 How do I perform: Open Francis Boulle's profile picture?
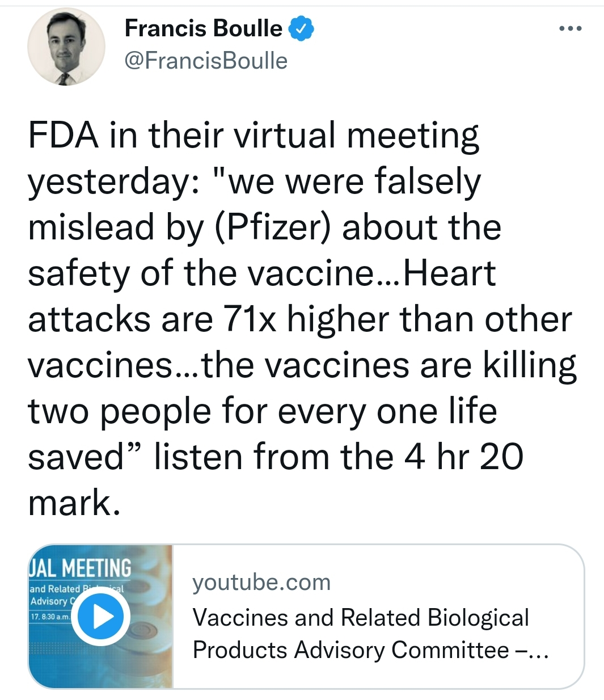pyautogui.click(x=66, y=47)
